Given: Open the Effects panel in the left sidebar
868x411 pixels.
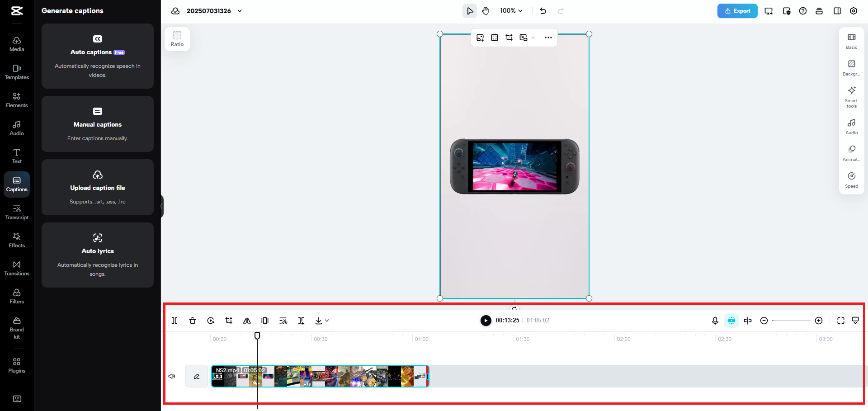Looking at the screenshot, I should click(17, 240).
